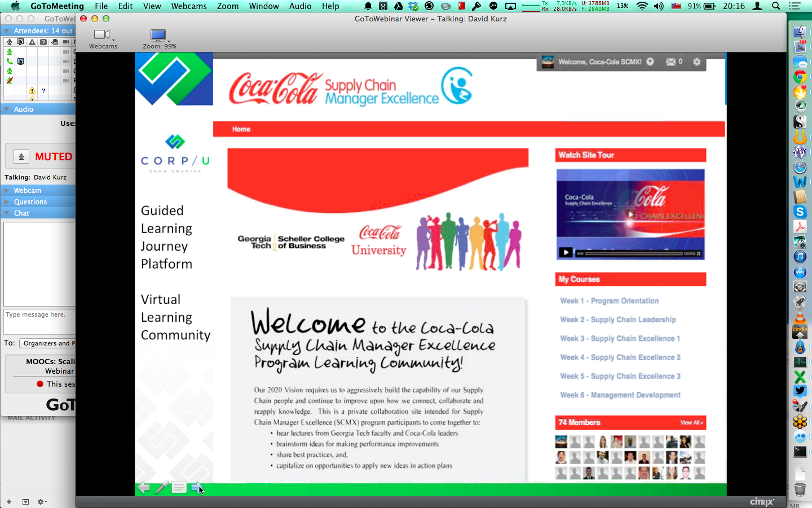Click the slide list icon in green bar

[x=179, y=488]
